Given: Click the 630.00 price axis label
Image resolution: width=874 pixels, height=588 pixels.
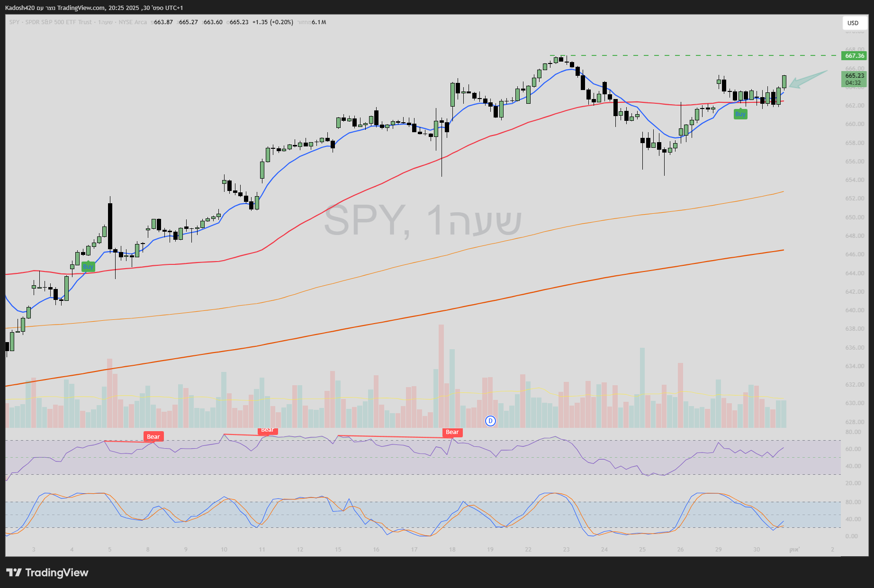Looking at the screenshot, I should pyautogui.click(x=855, y=403).
